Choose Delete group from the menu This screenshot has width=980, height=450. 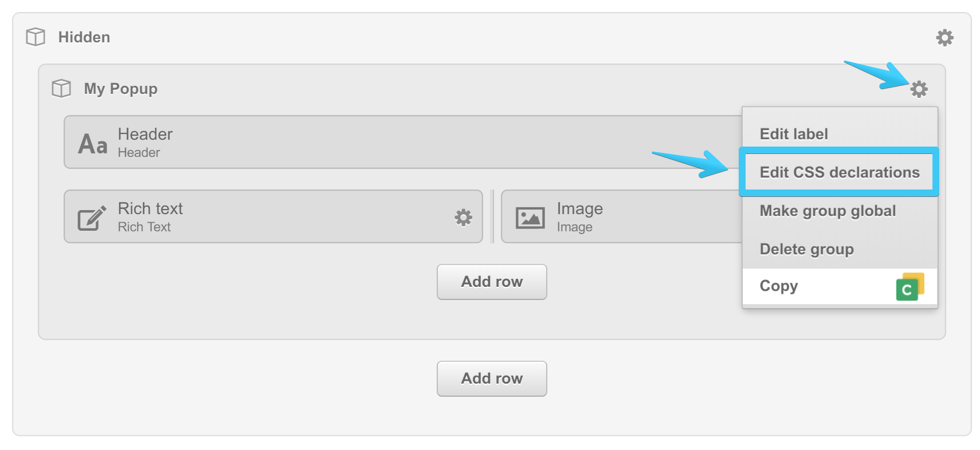(x=806, y=249)
